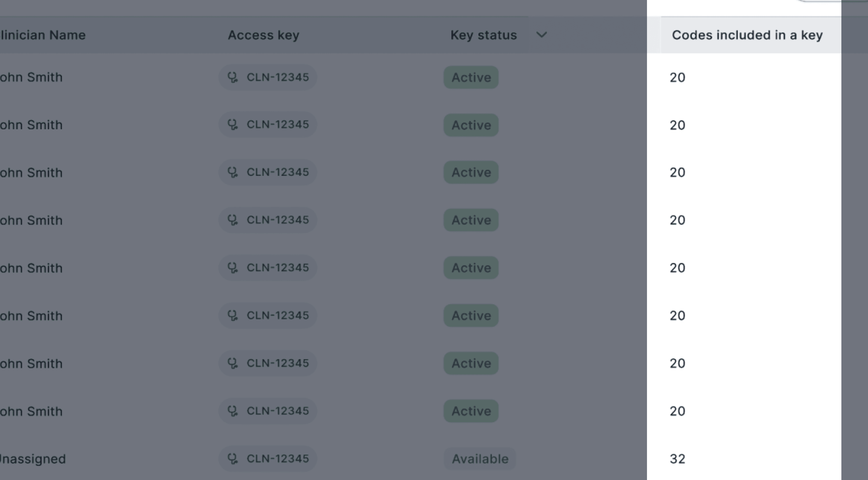Click the stethoscope icon in the third row's access key

tap(233, 172)
